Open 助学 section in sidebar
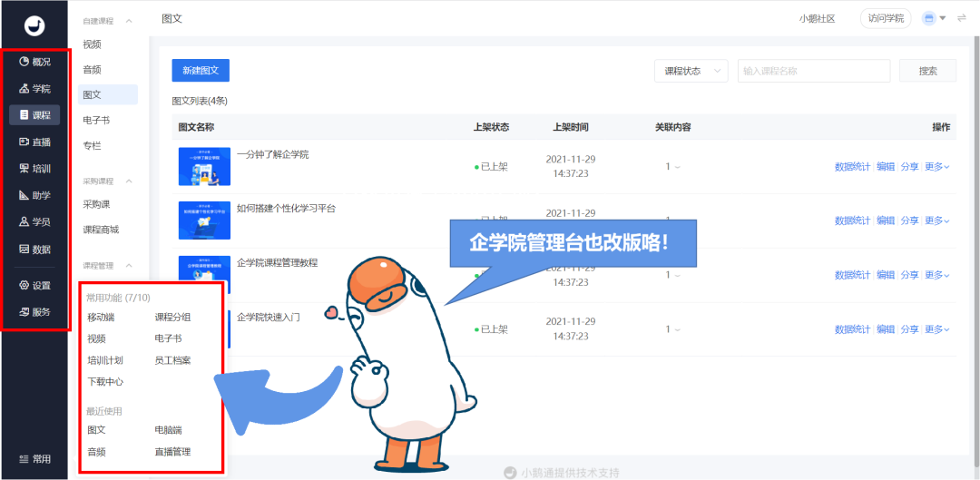 click(x=34, y=196)
